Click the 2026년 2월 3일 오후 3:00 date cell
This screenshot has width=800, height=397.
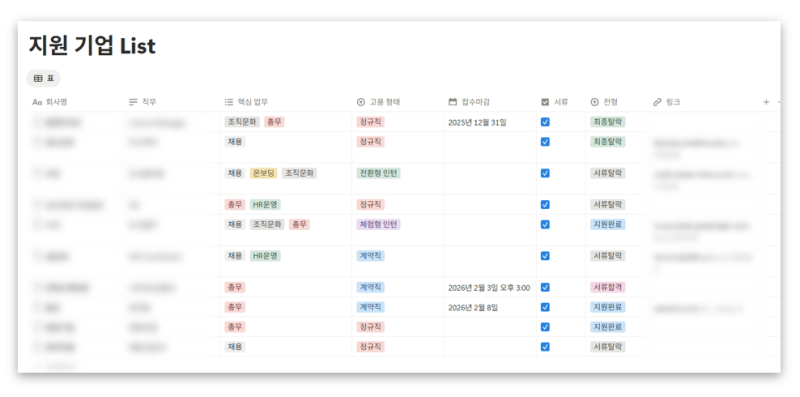489,288
